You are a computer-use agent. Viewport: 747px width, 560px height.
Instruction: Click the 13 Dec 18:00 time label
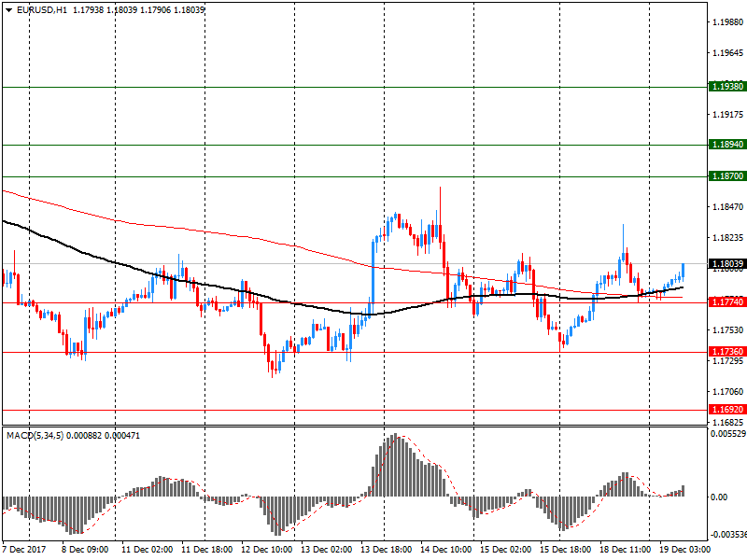coord(386,550)
